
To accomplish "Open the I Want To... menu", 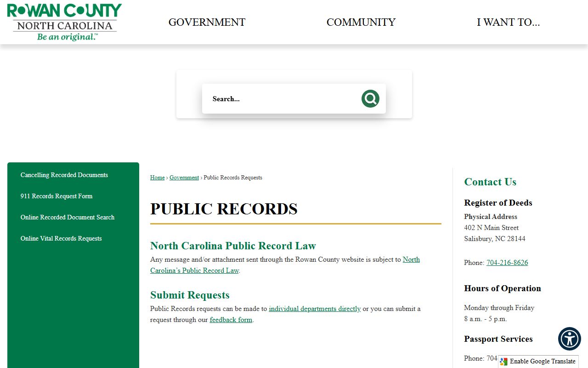I will click(508, 22).
